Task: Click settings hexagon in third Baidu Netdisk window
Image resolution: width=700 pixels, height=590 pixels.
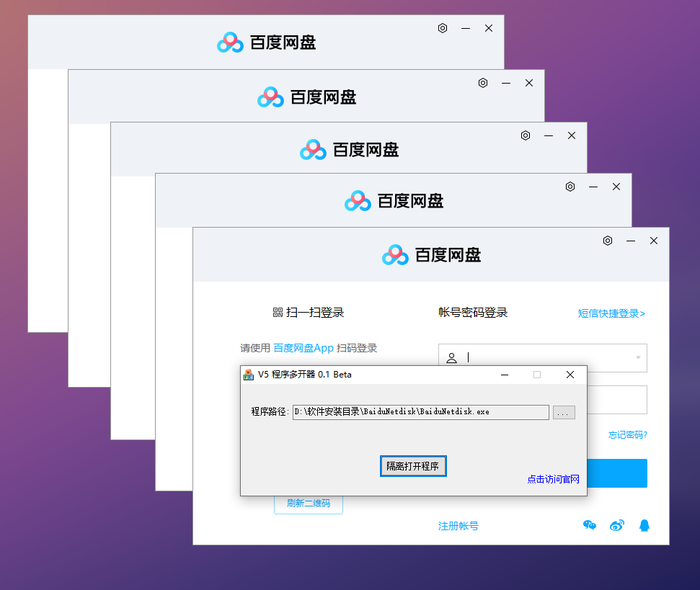Action: (x=526, y=135)
